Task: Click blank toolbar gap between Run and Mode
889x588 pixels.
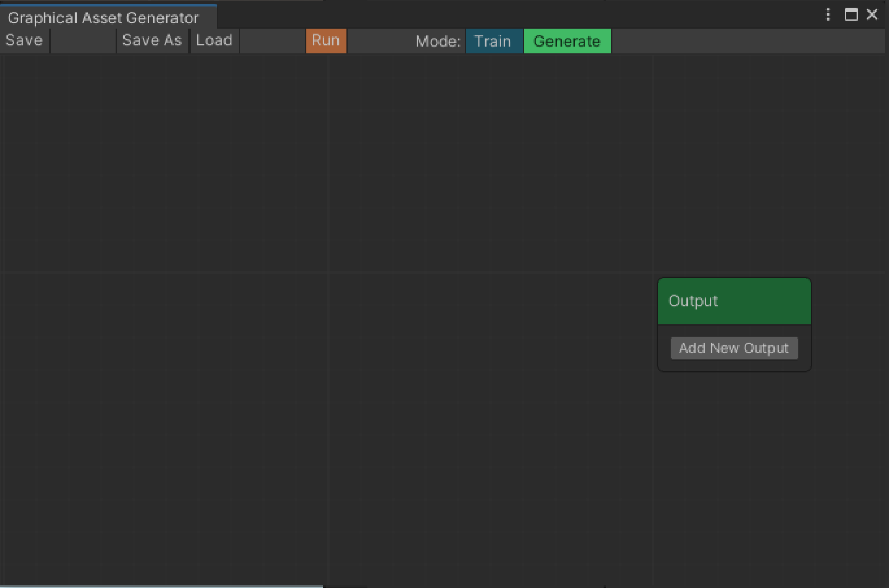Action: click(x=379, y=41)
